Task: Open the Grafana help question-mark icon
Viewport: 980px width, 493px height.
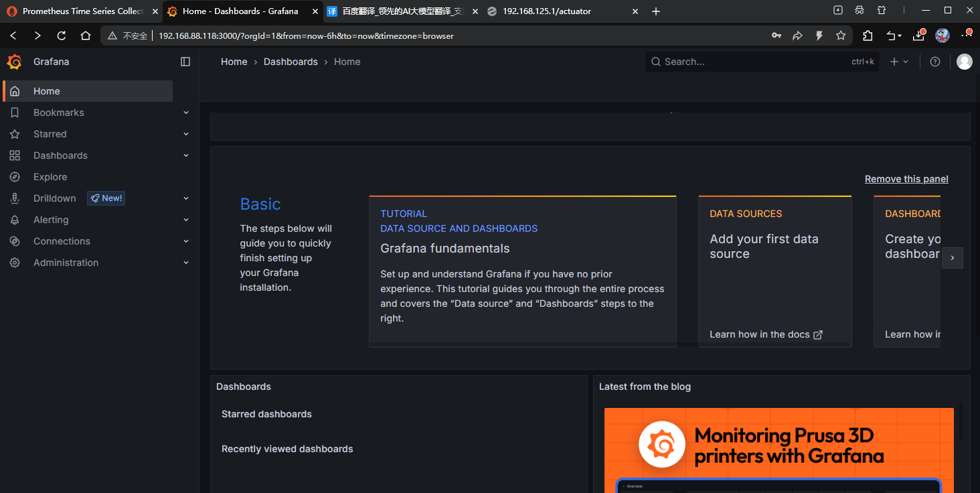Action: [x=935, y=62]
